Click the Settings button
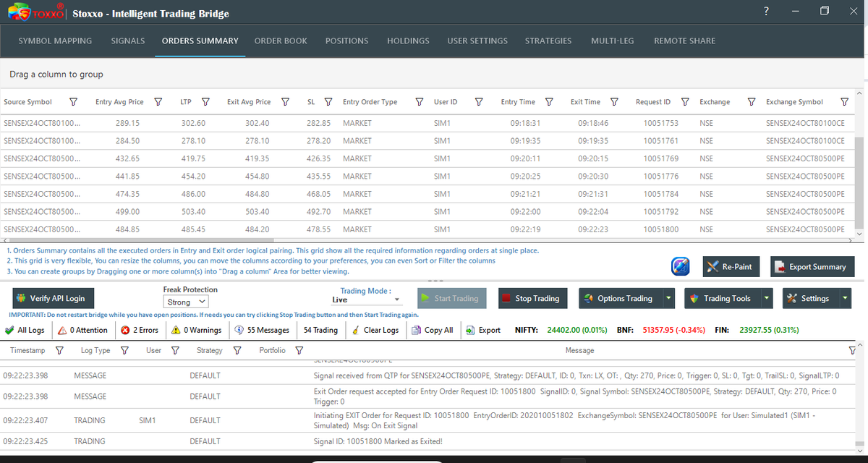Screen dimensions: 868x463 (809, 298)
